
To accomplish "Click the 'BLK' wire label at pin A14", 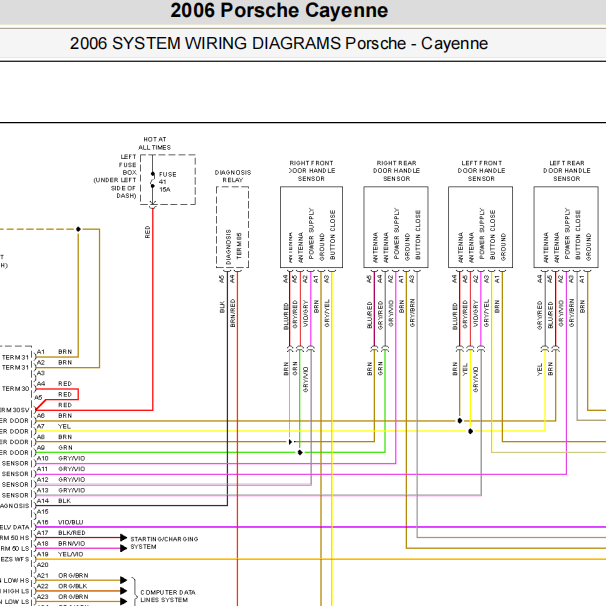I will pyautogui.click(x=64, y=501).
